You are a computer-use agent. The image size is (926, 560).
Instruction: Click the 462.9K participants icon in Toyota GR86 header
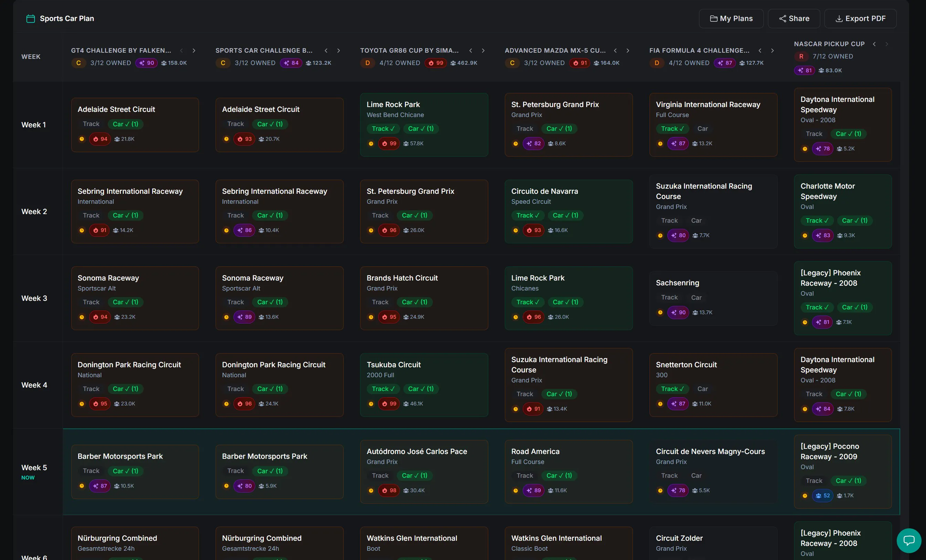[453, 63]
